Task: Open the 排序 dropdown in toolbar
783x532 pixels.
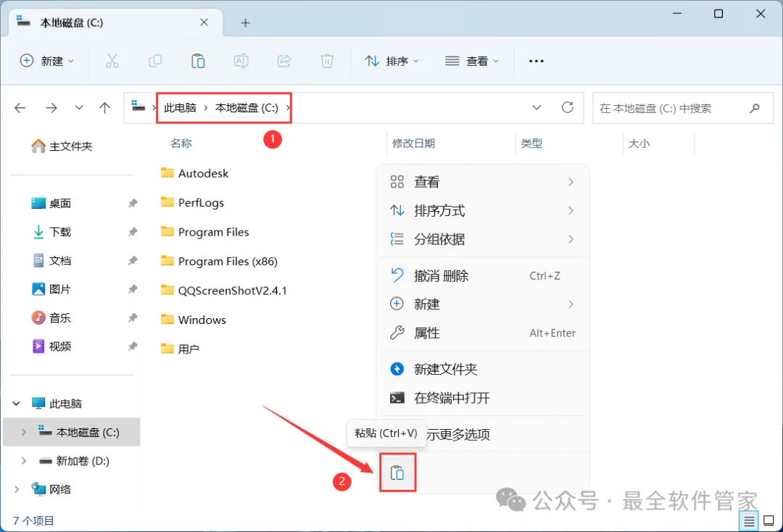Action: (x=392, y=61)
